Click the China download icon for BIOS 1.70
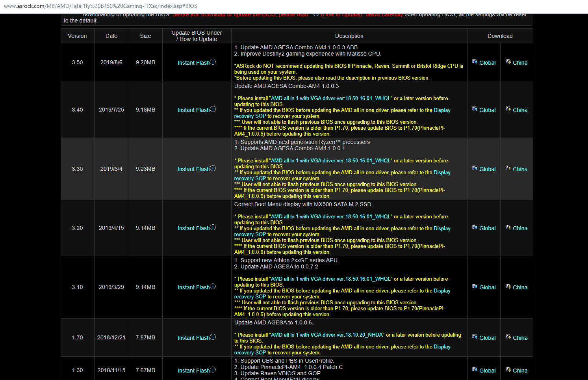The width and height of the screenshot is (588, 380). [x=508, y=337]
